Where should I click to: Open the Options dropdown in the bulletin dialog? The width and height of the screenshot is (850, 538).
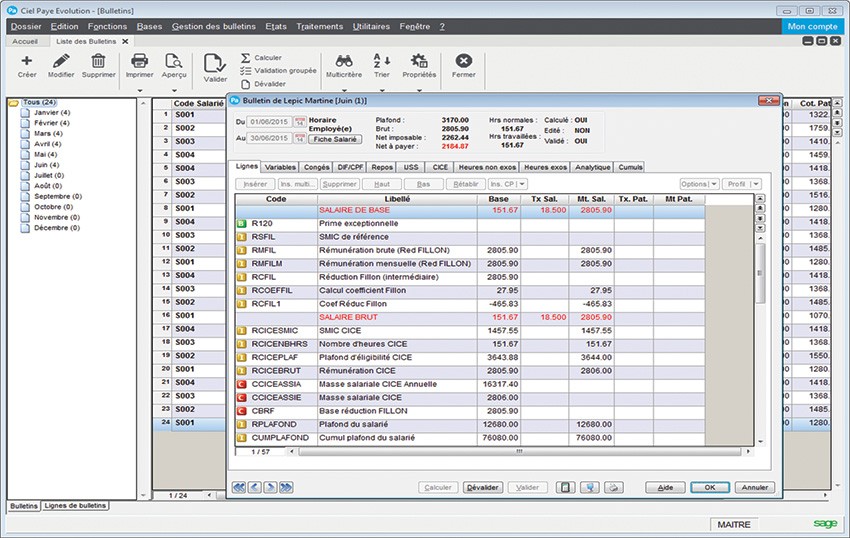698,184
